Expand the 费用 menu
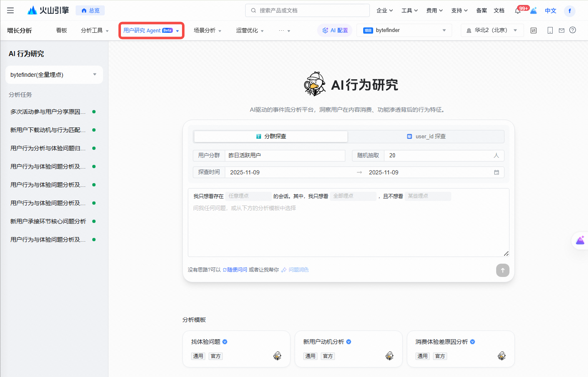This screenshot has width=588, height=377. click(434, 10)
